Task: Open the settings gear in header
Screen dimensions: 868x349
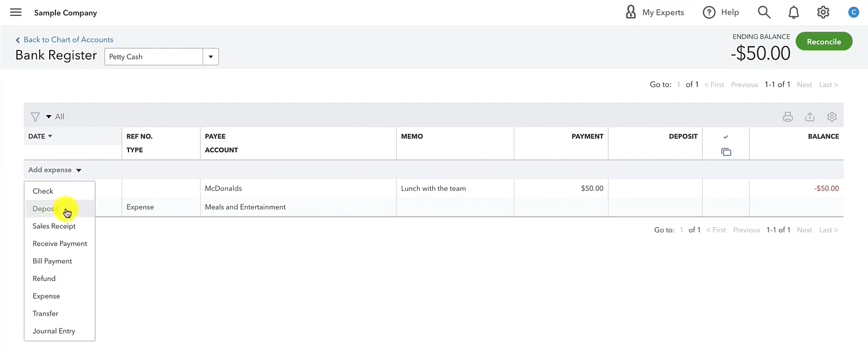Action: point(823,12)
